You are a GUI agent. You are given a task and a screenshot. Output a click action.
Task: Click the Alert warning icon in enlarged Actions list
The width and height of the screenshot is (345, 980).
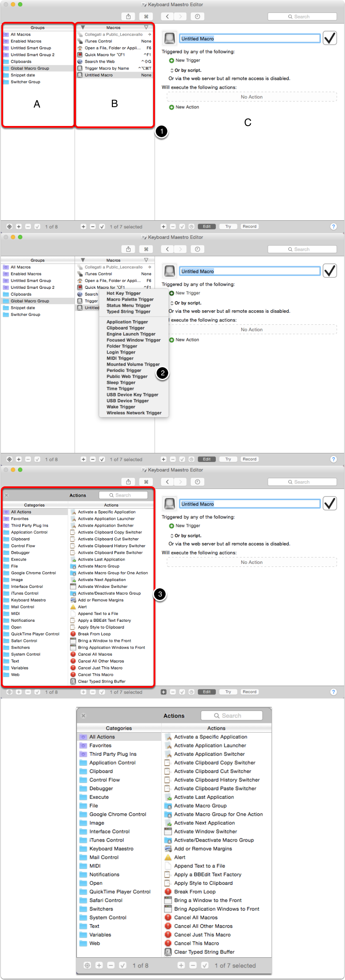coord(168,857)
